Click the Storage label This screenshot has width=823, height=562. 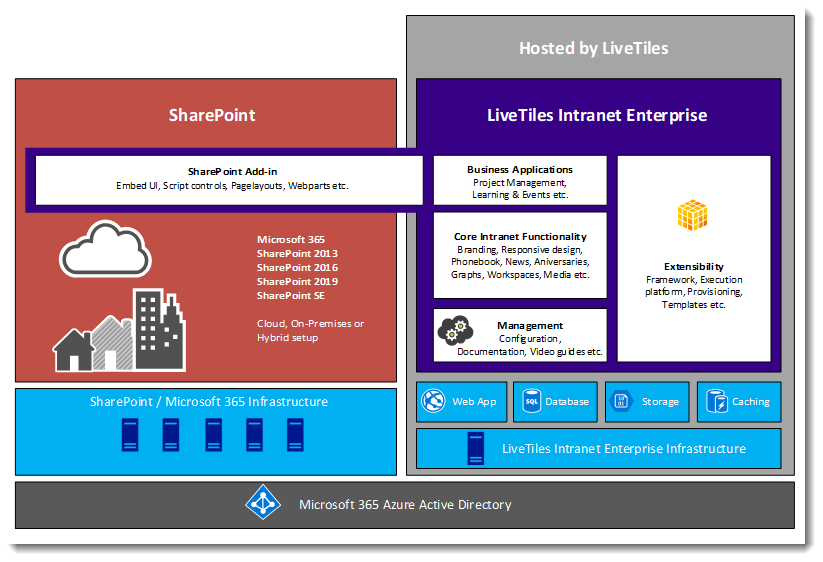(x=660, y=401)
